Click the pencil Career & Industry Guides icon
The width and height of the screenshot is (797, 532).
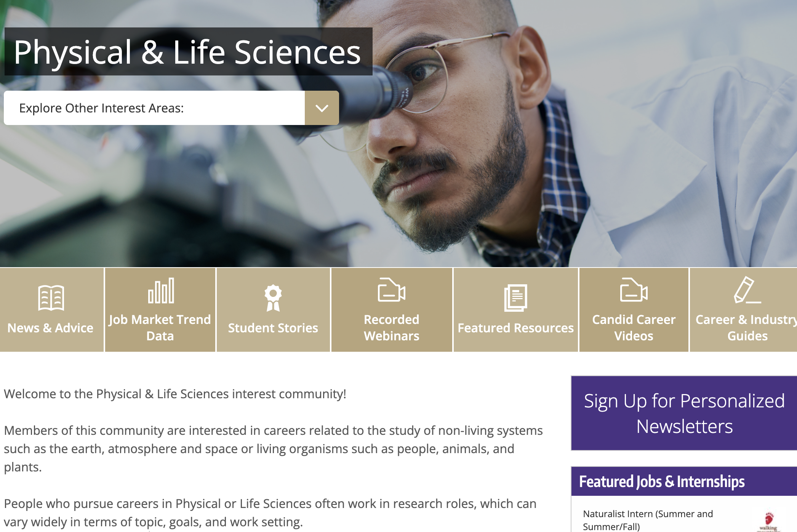(x=747, y=290)
